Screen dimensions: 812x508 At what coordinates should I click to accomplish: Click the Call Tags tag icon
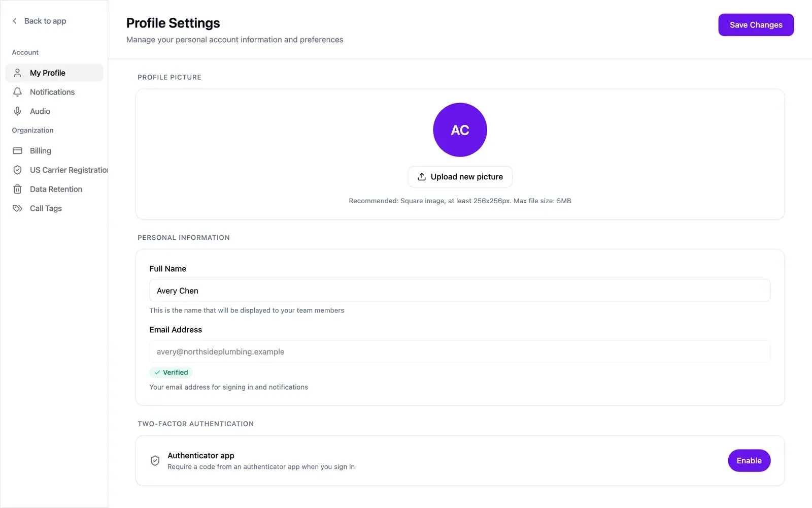(17, 208)
